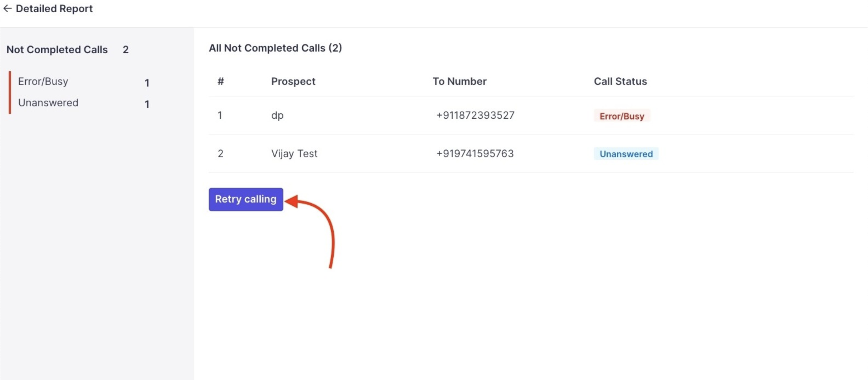Click the Detailed Report title

click(x=54, y=8)
